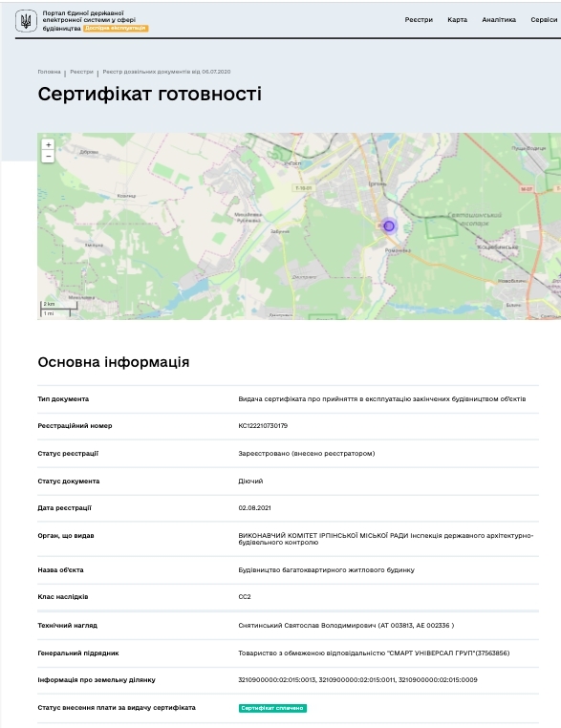The height and width of the screenshot is (728, 561).
Task: Open the Реєстри menu
Action: coord(419,19)
